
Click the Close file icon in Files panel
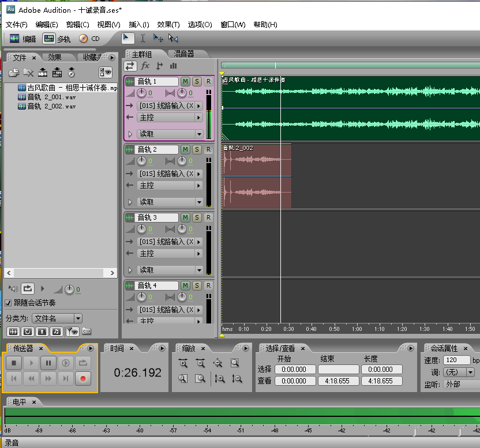[x=28, y=73]
